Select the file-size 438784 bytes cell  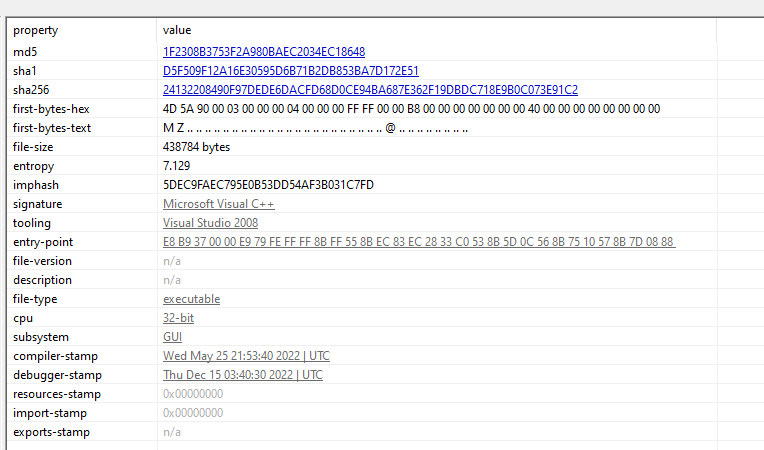[x=196, y=146]
